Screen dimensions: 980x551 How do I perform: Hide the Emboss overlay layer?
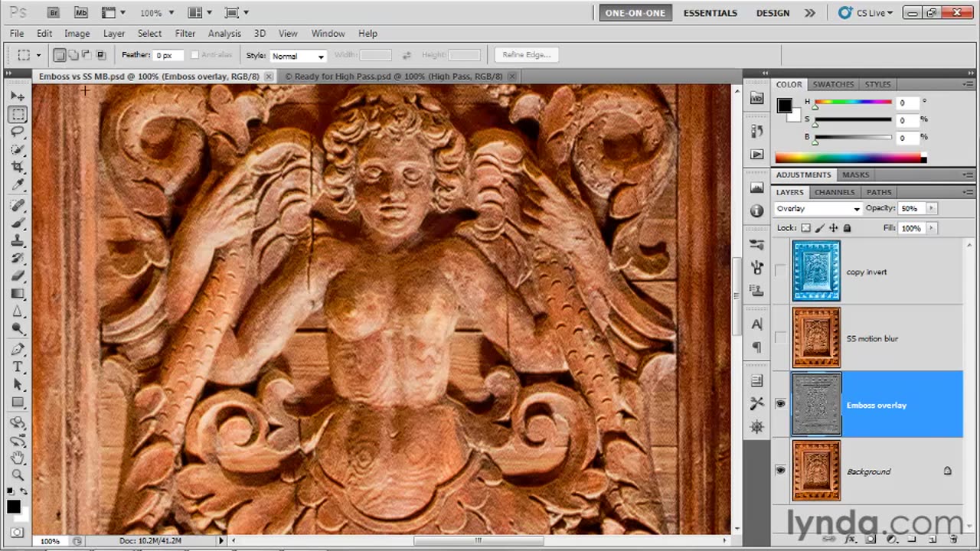780,404
